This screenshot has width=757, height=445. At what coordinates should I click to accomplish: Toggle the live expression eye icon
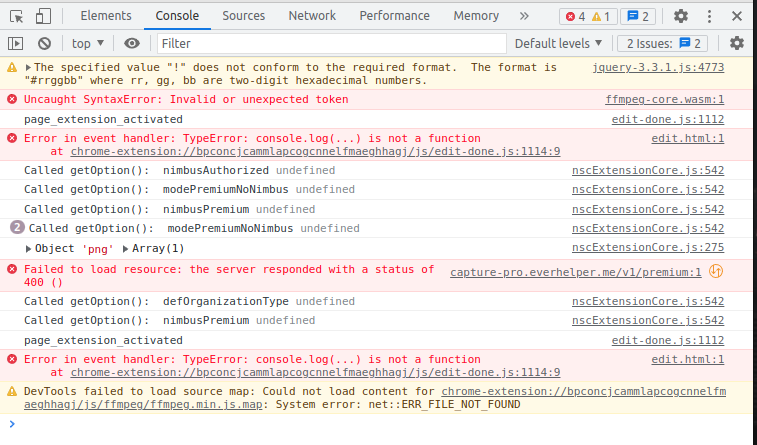tap(132, 43)
